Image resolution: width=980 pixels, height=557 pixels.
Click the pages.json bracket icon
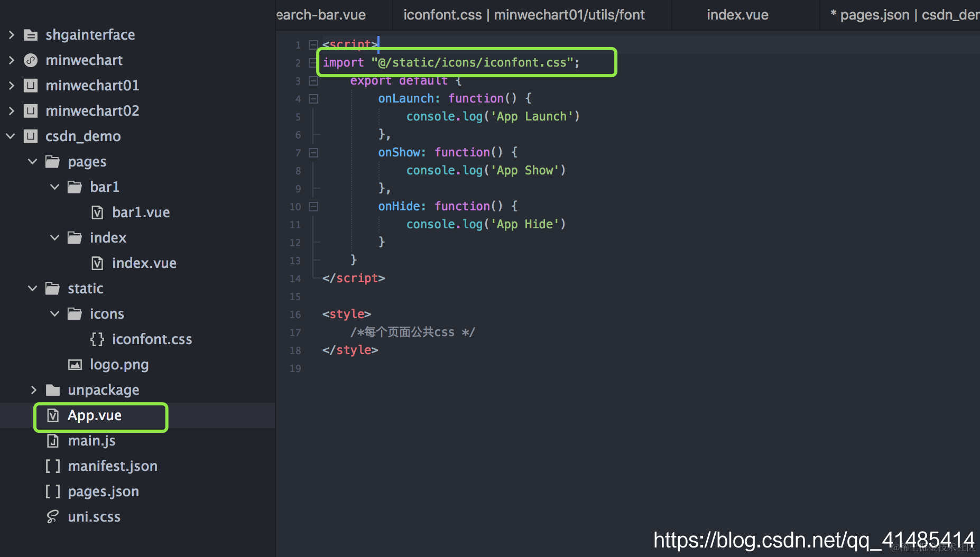tap(52, 491)
